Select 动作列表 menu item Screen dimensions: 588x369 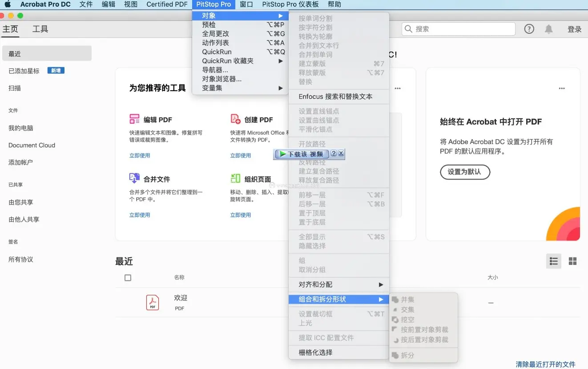pyautogui.click(x=241, y=43)
